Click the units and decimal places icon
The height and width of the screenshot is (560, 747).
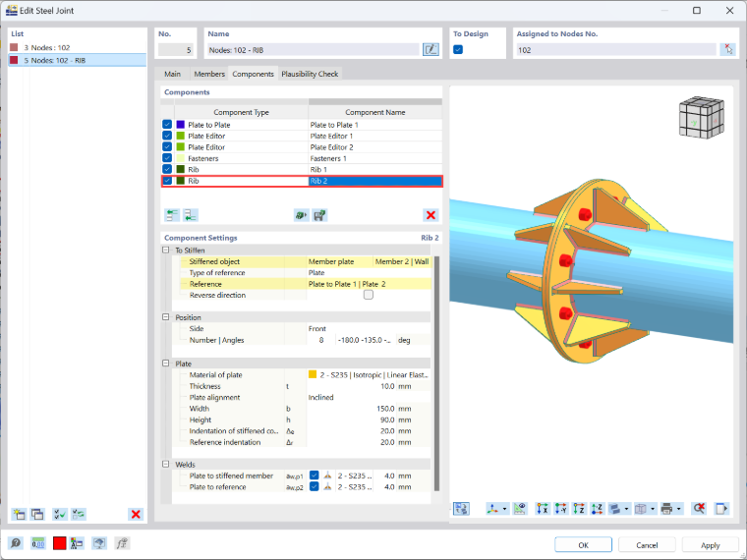pyautogui.click(x=38, y=543)
